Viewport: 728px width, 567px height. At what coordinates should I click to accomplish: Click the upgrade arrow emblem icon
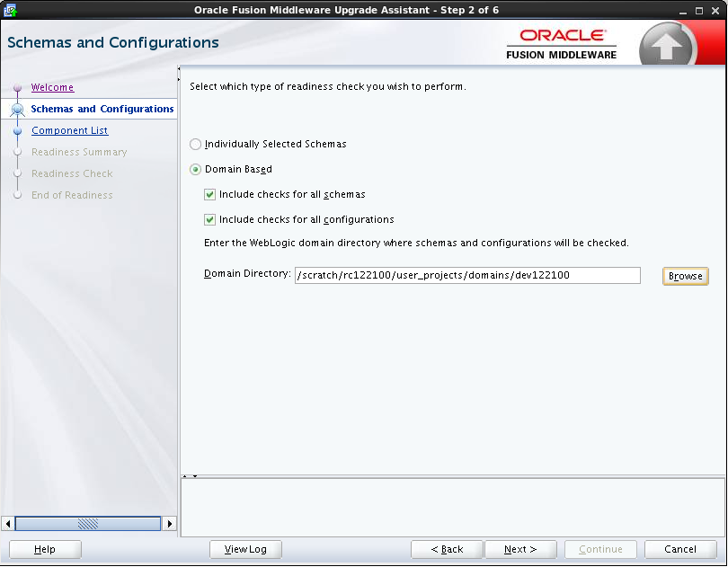pos(667,46)
